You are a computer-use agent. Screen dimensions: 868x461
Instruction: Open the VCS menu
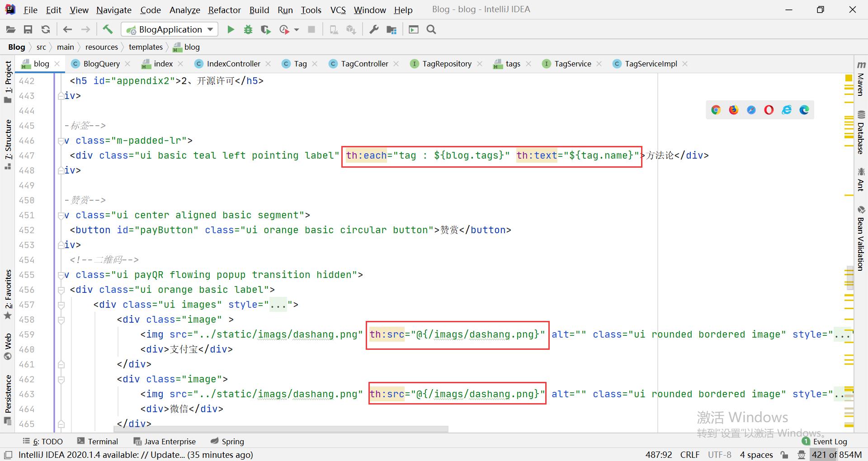click(338, 10)
